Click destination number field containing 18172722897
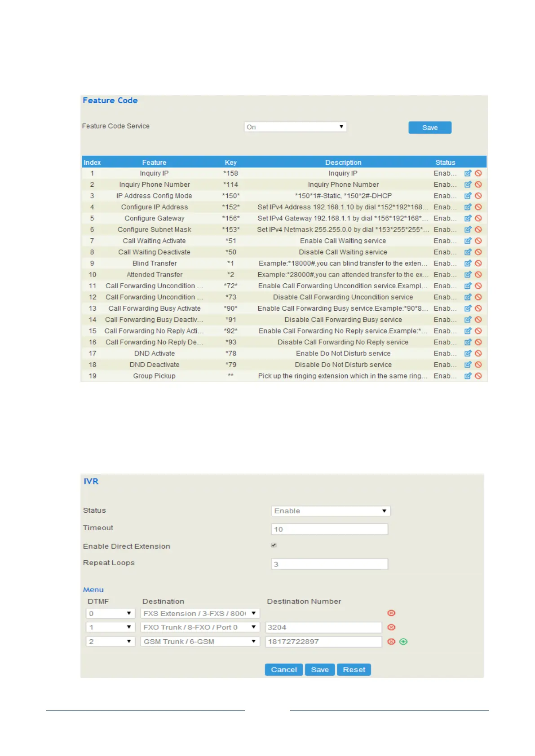The image size is (535, 756). 323,642
